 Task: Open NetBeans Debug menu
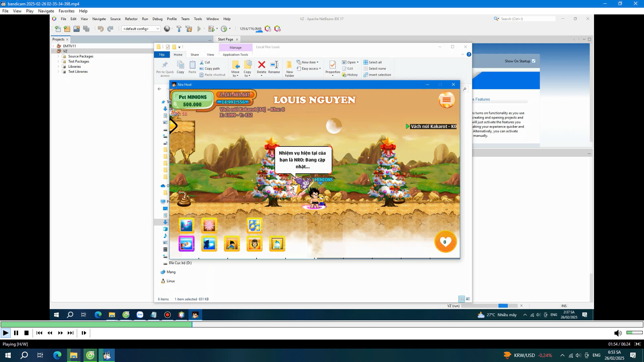[157, 19]
